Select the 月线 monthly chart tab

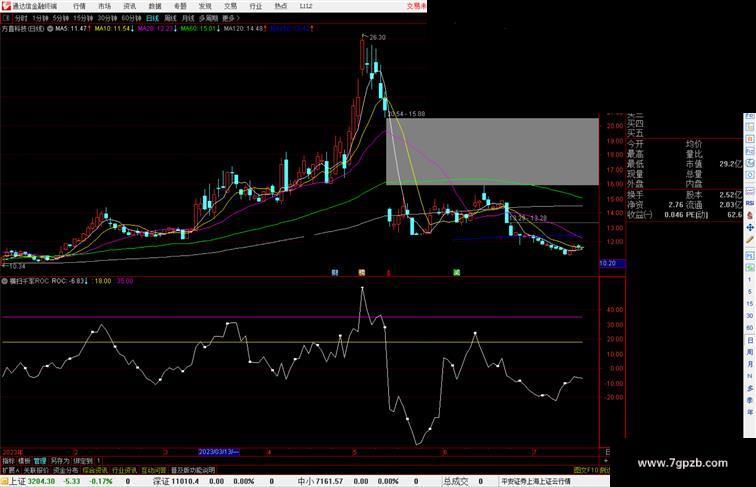coord(188,18)
